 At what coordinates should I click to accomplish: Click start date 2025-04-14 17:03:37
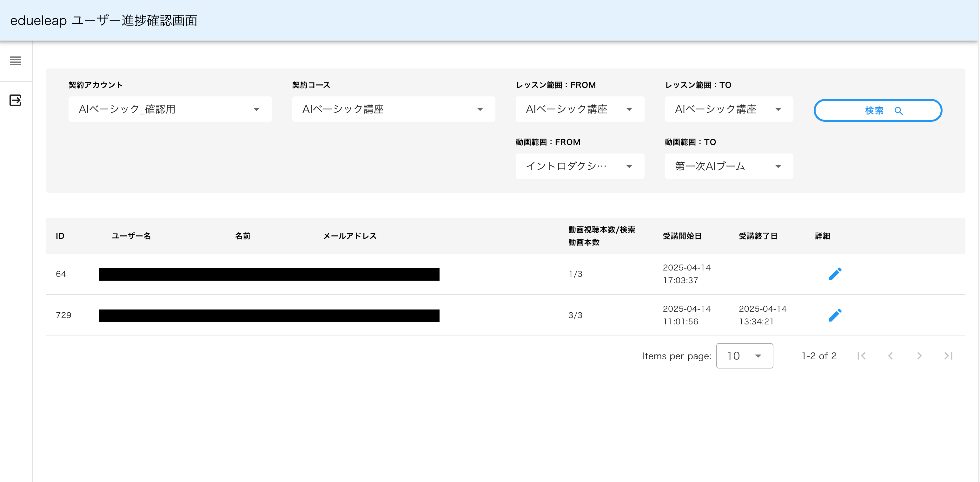[x=687, y=274]
